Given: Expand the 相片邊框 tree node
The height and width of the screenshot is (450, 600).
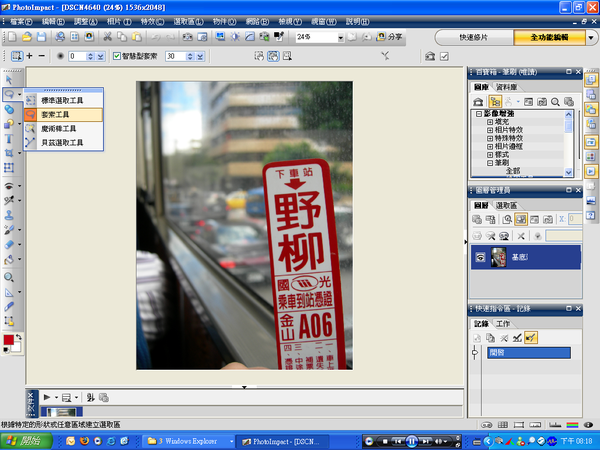Looking at the screenshot, I should tap(490, 147).
